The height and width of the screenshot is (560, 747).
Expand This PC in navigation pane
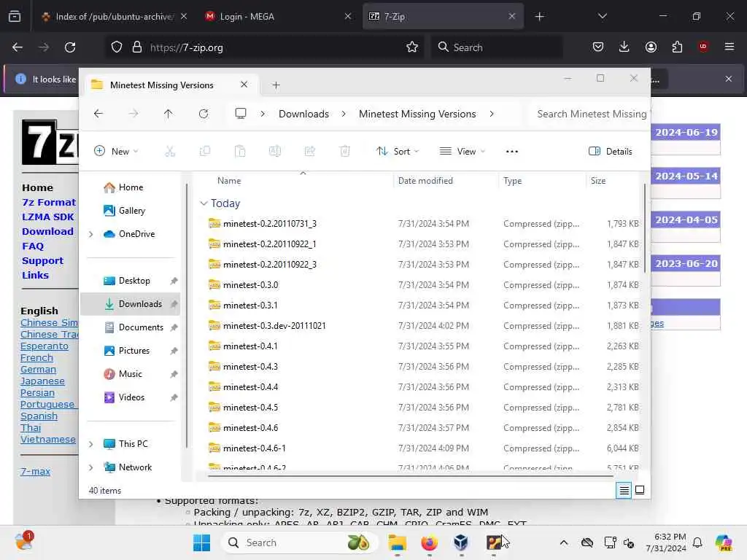tap(91, 444)
